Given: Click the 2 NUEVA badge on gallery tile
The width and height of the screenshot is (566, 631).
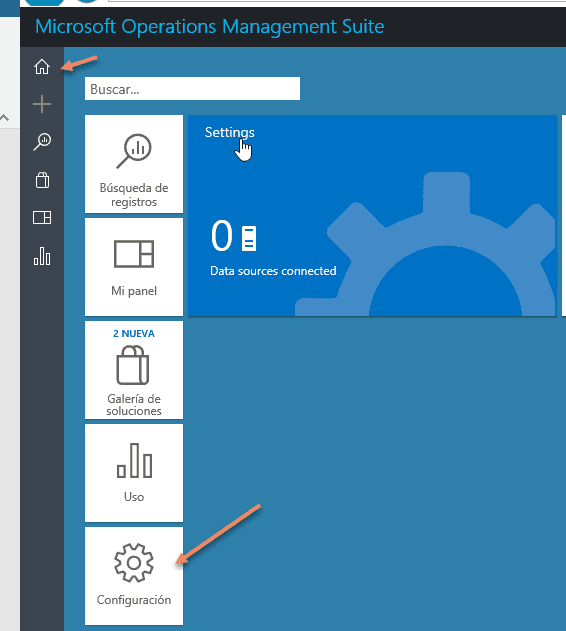Looking at the screenshot, I should [x=134, y=334].
